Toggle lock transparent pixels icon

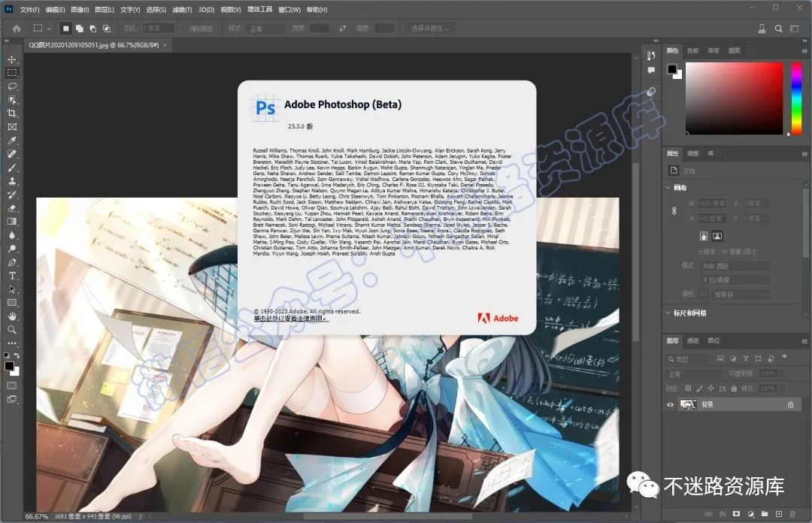pyautogui.click(x=688, y=388)
